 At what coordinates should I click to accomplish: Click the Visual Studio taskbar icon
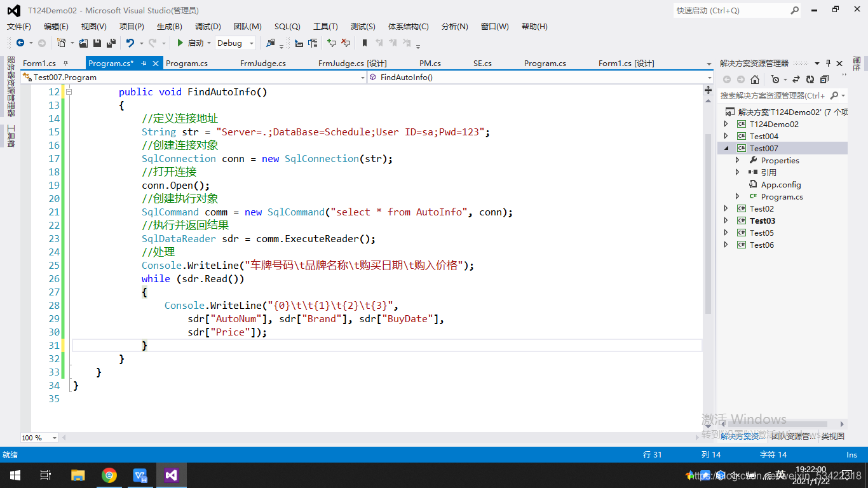click(171, 475)
